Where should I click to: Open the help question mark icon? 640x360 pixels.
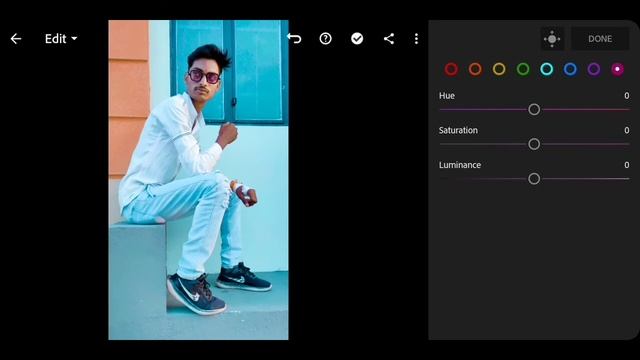click(325, 39)
